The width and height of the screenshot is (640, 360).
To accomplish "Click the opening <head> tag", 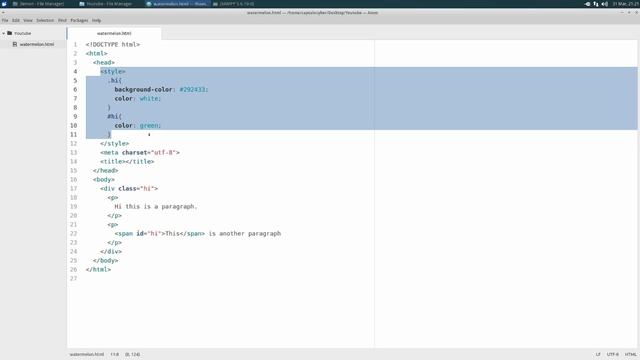I will (104, 62).
